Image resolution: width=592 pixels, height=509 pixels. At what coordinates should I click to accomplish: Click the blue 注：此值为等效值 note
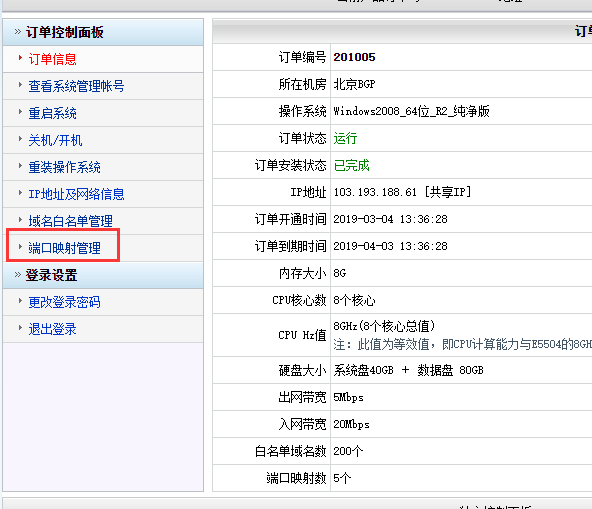(462, 344)
